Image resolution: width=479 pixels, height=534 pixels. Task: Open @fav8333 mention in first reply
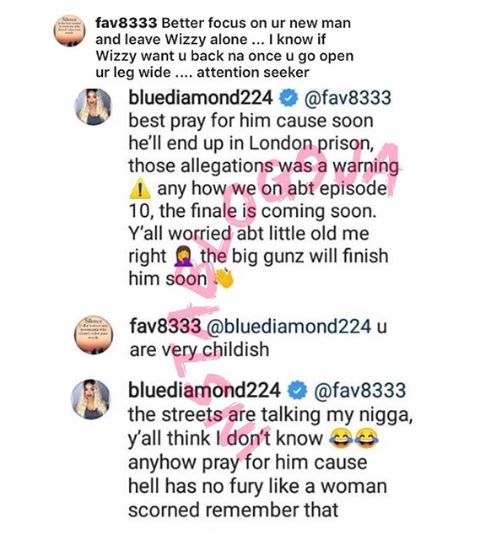[x=347, y=98]
